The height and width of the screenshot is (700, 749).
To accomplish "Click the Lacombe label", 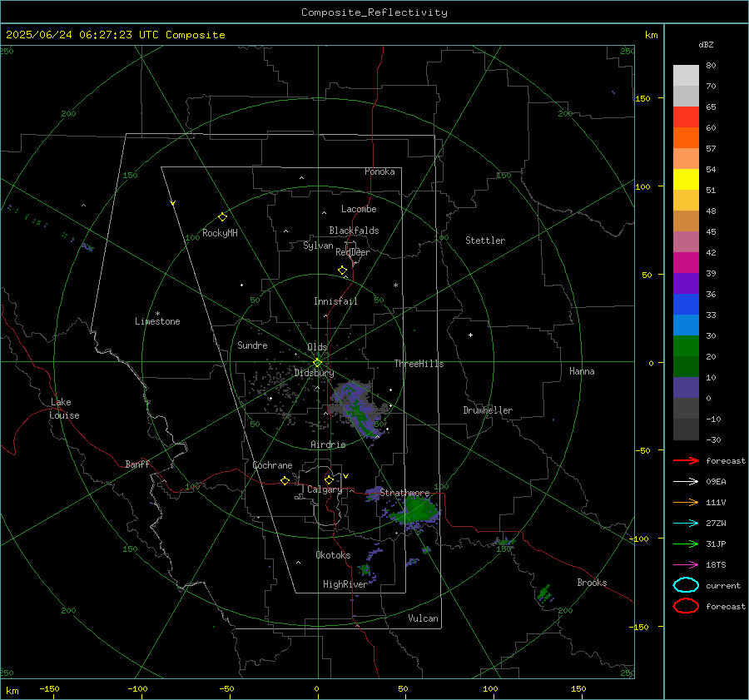I will point(359,209).
